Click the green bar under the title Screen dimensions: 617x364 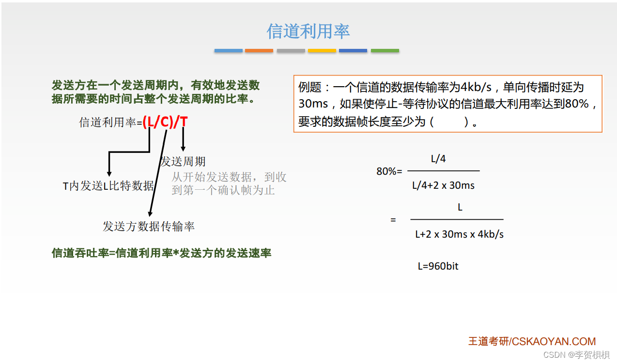385,50
